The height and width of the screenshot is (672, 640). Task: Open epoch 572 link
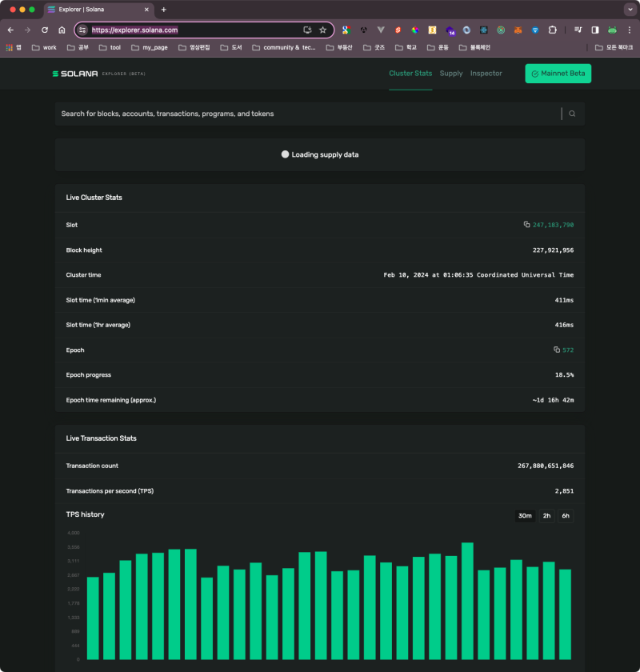568,350
